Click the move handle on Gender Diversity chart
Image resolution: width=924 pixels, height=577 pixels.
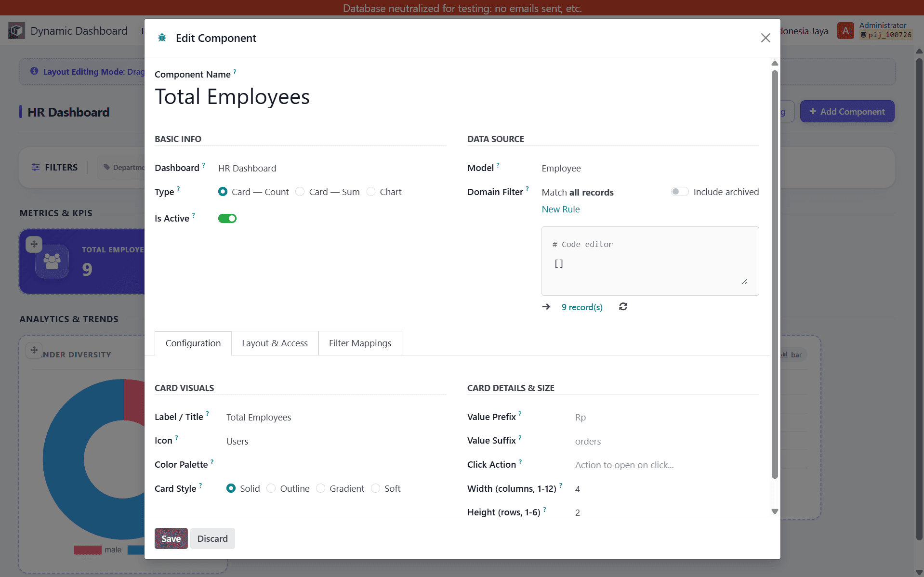tap(34, 350)
